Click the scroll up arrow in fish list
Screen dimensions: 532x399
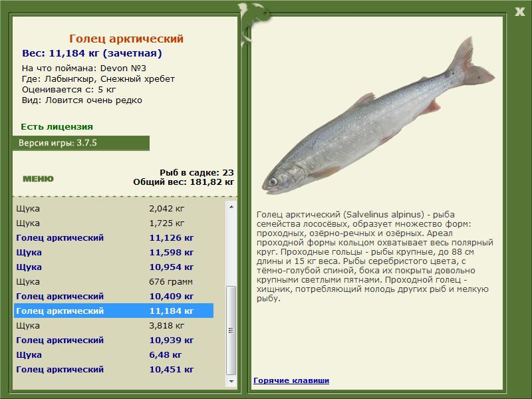pyautogui.click(x=231, y=207)
